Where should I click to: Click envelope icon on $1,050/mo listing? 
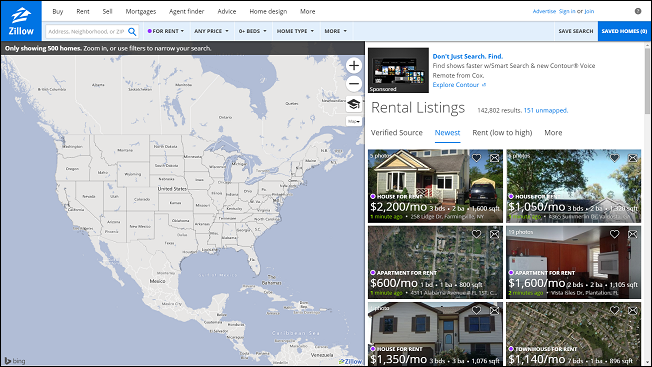[x=632, y=158]
